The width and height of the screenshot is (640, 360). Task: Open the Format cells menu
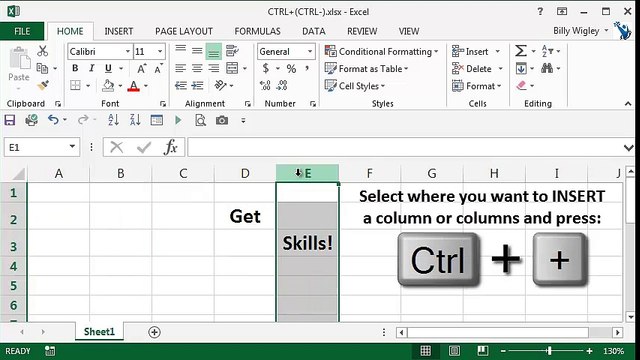click(476, 86)
